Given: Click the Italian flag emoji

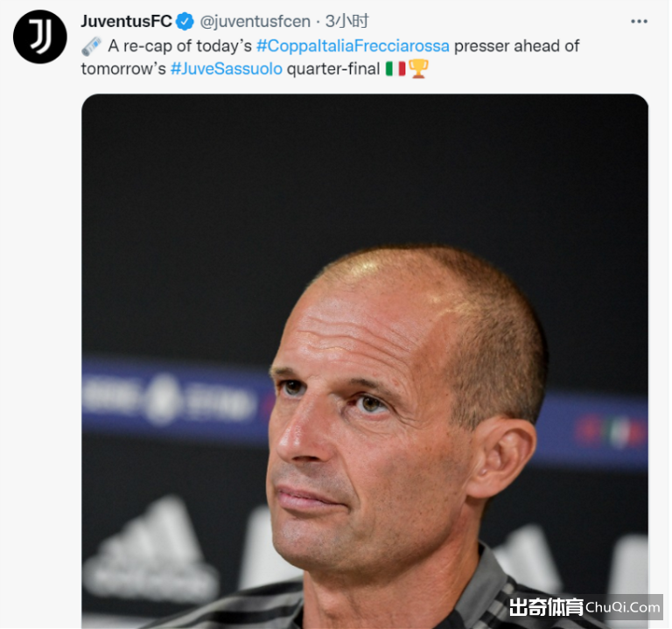Looking at the screenshot, I should point(395,68).
